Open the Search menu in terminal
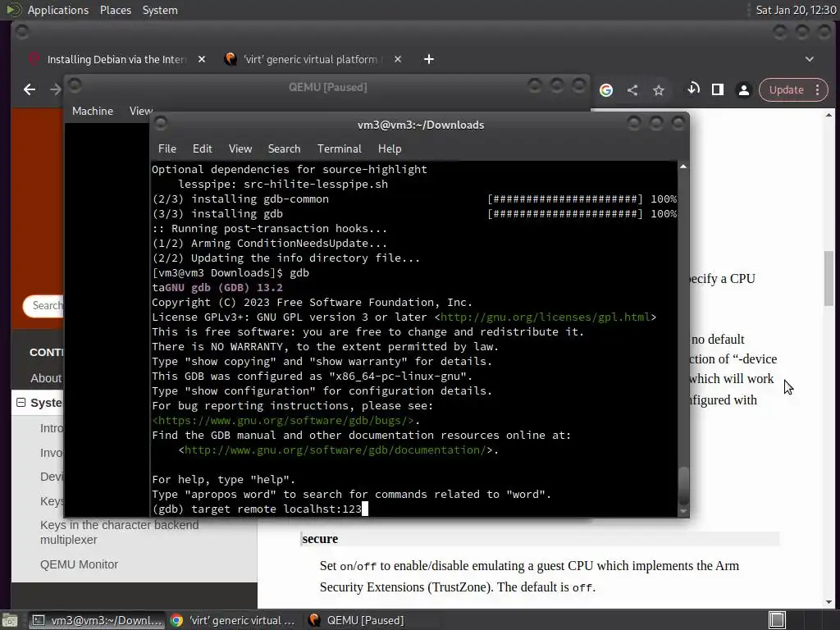Viewport: 840px width, 630px height. point(284,148)
